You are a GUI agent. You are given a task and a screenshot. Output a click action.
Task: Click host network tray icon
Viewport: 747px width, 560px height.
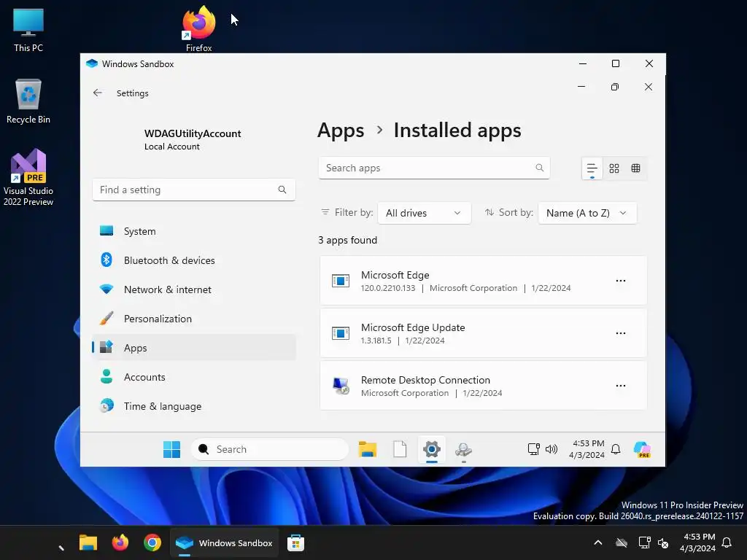644,542
